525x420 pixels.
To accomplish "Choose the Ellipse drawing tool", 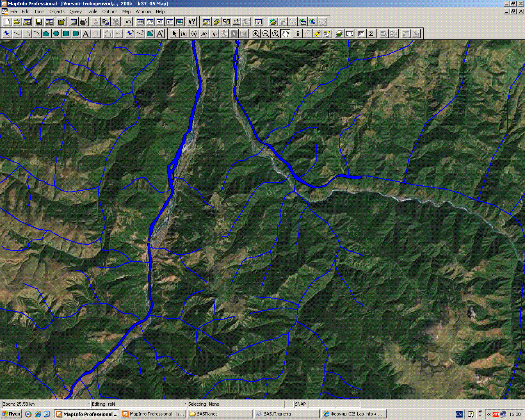I will [x=56, y=34].
